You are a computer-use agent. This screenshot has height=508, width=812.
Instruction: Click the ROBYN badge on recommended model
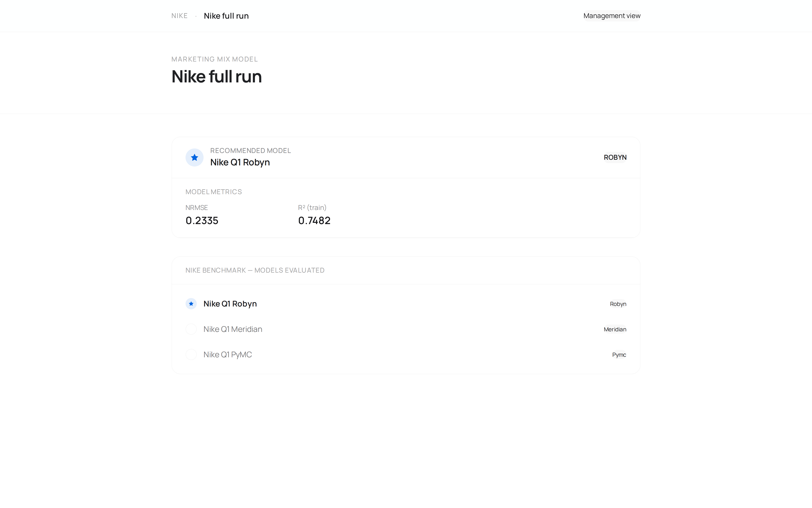pos(615,157)
